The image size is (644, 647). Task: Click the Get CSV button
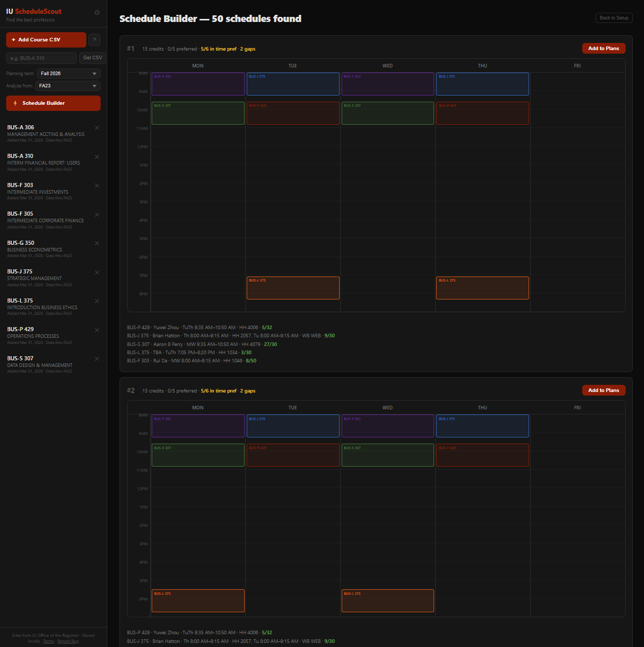[x=92, y=58]
